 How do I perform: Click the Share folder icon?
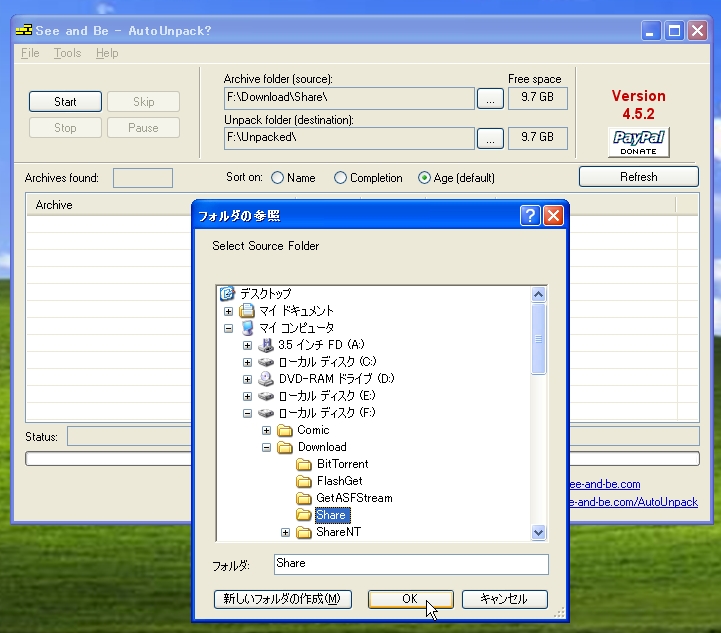[x=304, y=515]
